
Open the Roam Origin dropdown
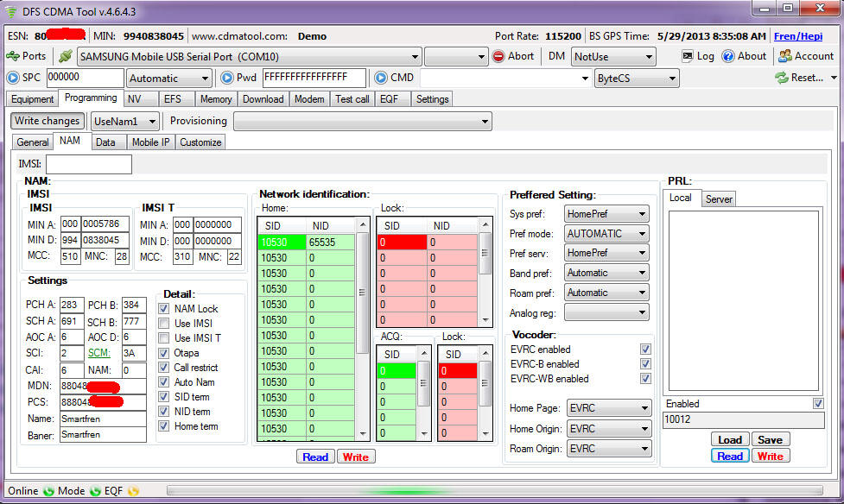click(609, 449)
